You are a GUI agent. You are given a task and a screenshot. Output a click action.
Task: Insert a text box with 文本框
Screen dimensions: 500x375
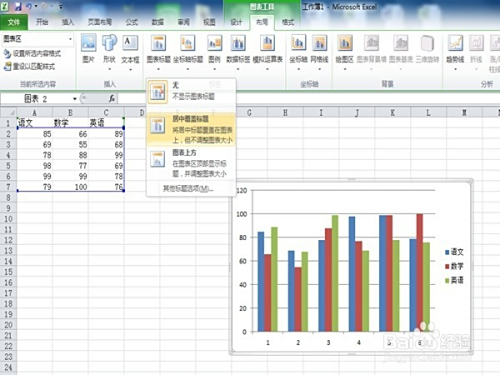pos(130,52)
